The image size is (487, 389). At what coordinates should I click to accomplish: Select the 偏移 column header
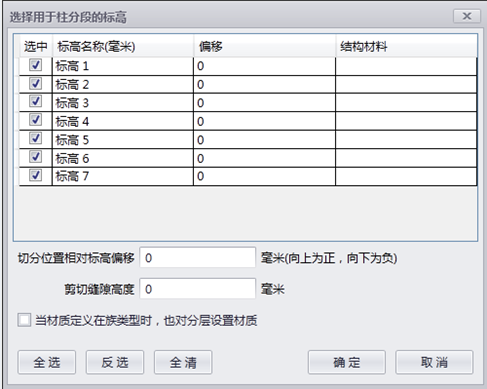pyautogui.click(x=265, y=46)
